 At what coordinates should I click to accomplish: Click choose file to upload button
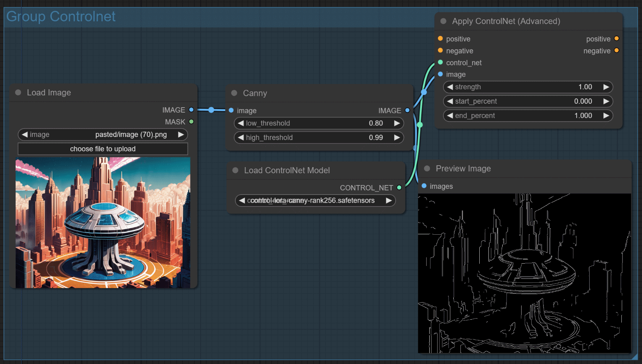(103, 149)
